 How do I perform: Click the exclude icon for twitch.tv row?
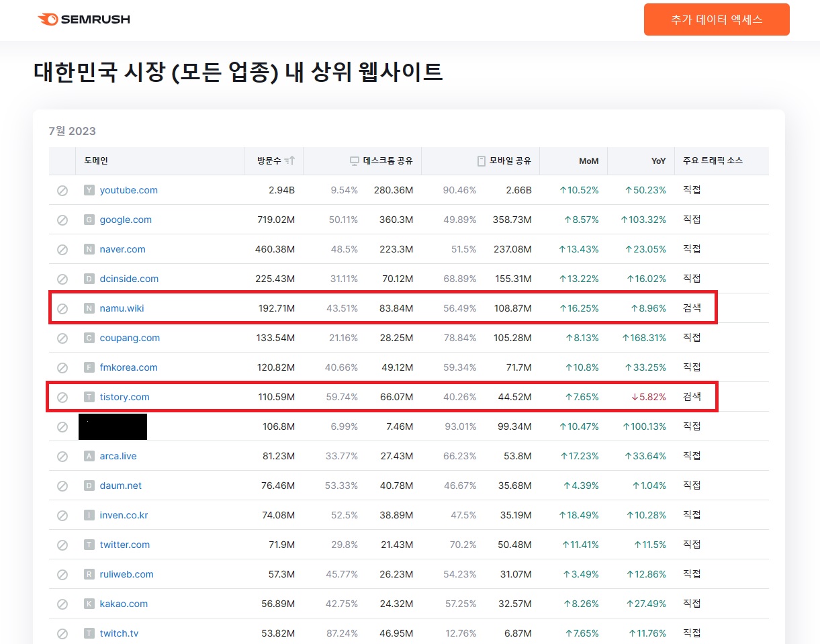(x=62, y=634)
